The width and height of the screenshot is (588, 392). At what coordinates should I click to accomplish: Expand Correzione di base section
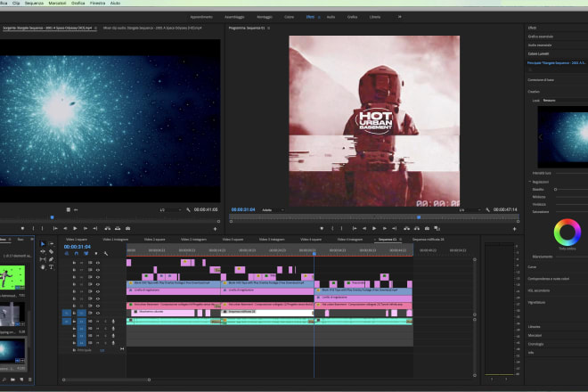click(x=541, y=80)
